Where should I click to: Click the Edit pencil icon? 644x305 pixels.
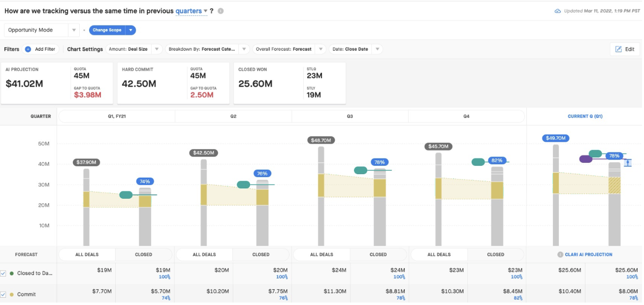click(x=618, y=49)
